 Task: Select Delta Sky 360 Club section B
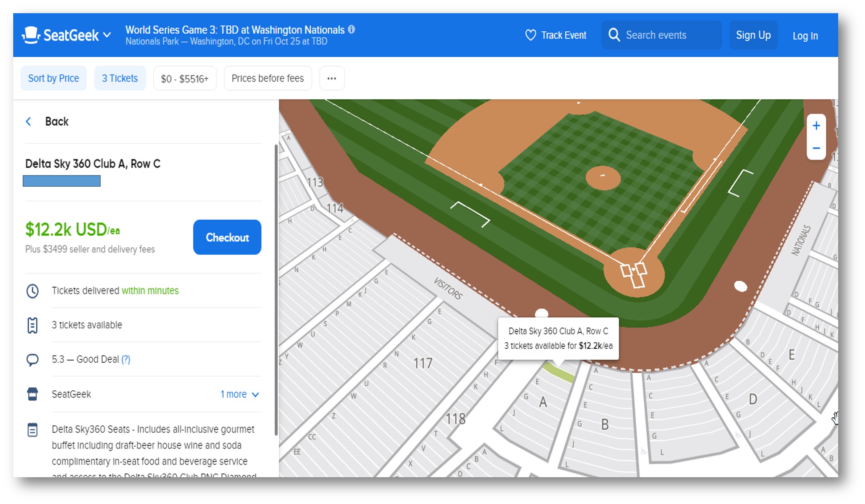[x=605, y=424]
